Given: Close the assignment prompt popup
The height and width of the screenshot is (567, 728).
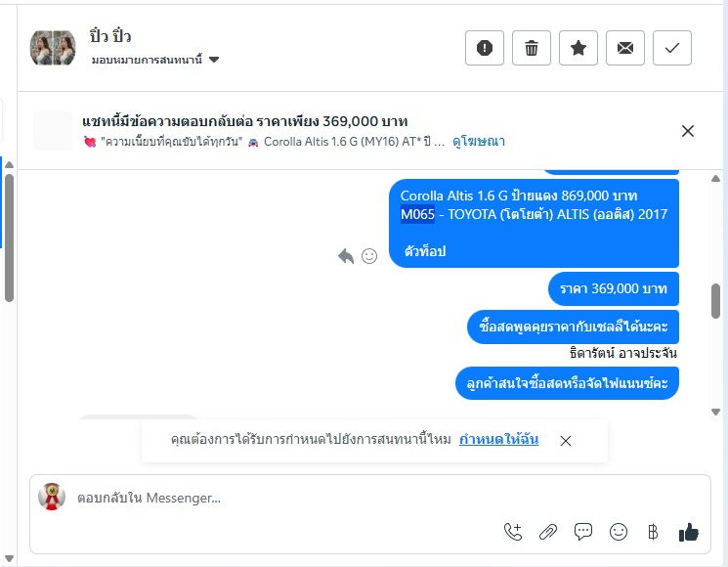Looking at the screenshot, I should click(x=566, y=441).
